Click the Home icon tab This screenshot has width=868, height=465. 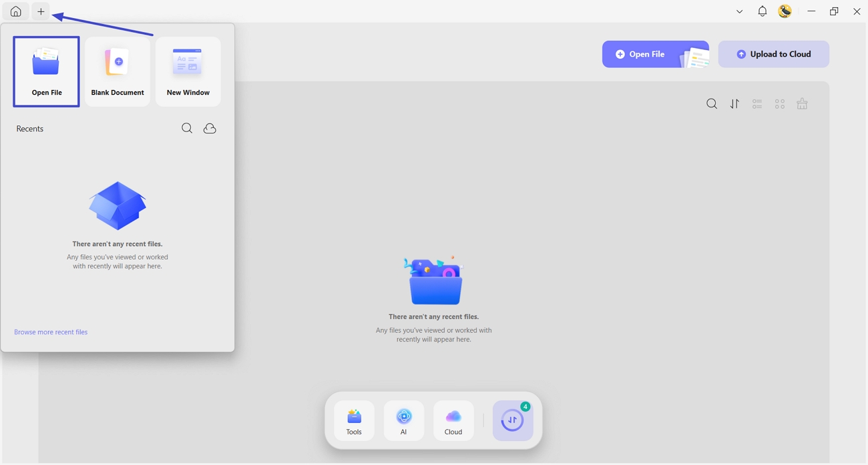coord(15,11)
